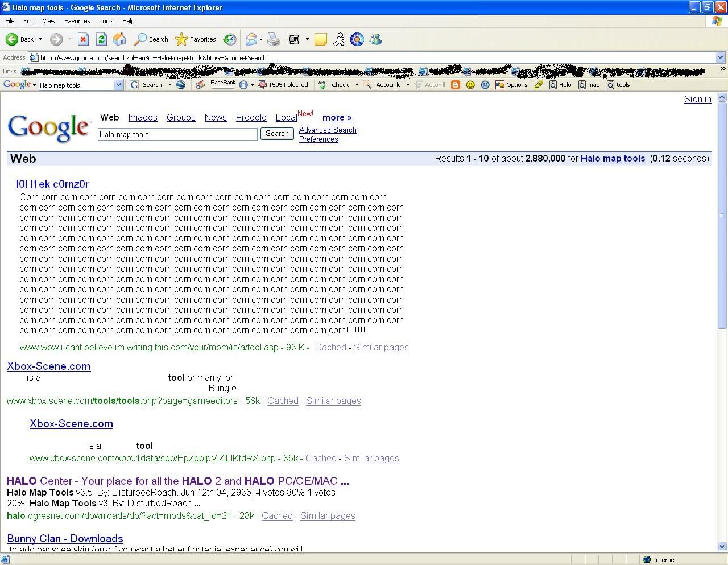Switch to Google Groups tab

tap(181, 118)
